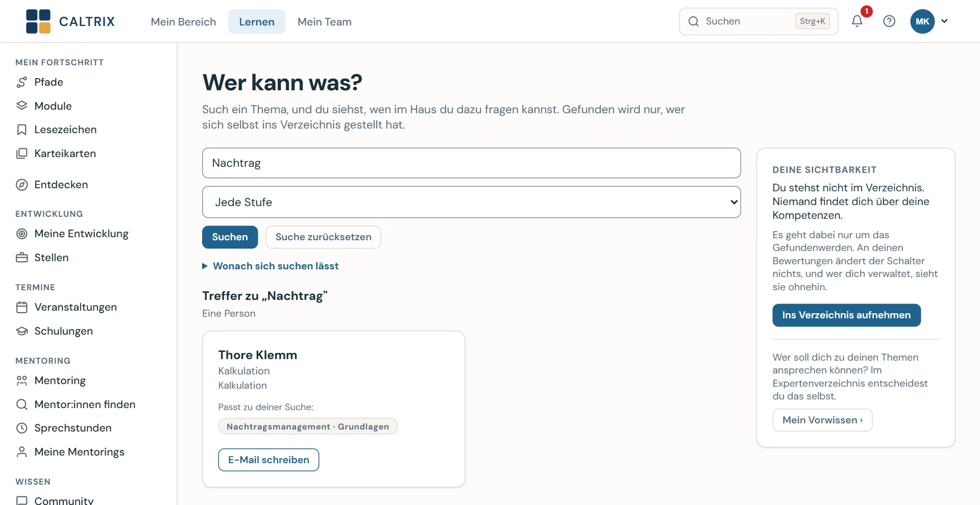
Task: Click the Mentoring people icon
Action: (x=22, y=381)
